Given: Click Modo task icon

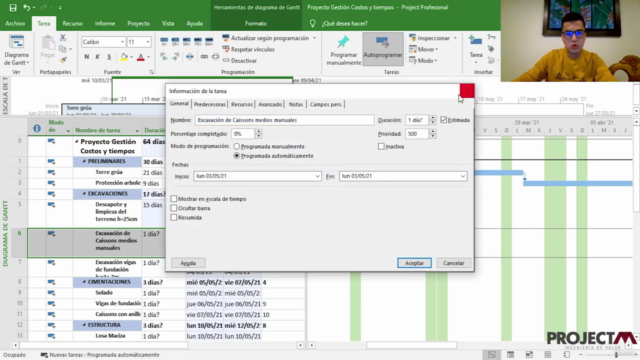Looking at the screenshot, I should pyautogui.click(x=413, y=60).
